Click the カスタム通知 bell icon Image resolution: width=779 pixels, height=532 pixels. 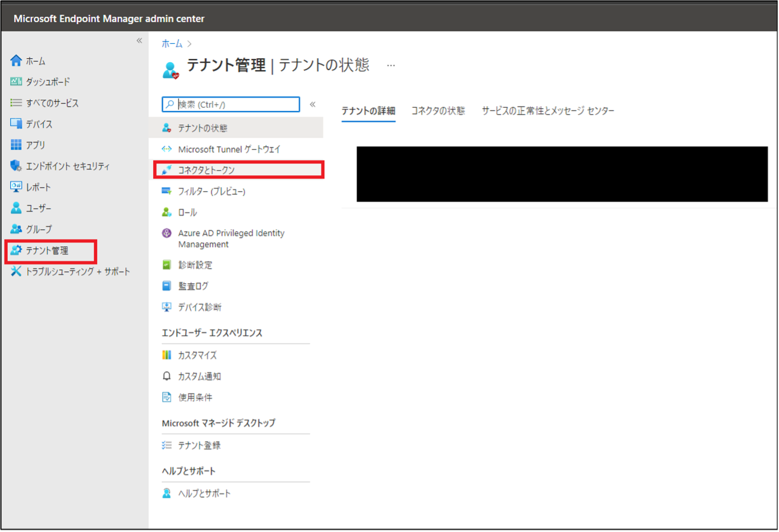click(167, 376)
